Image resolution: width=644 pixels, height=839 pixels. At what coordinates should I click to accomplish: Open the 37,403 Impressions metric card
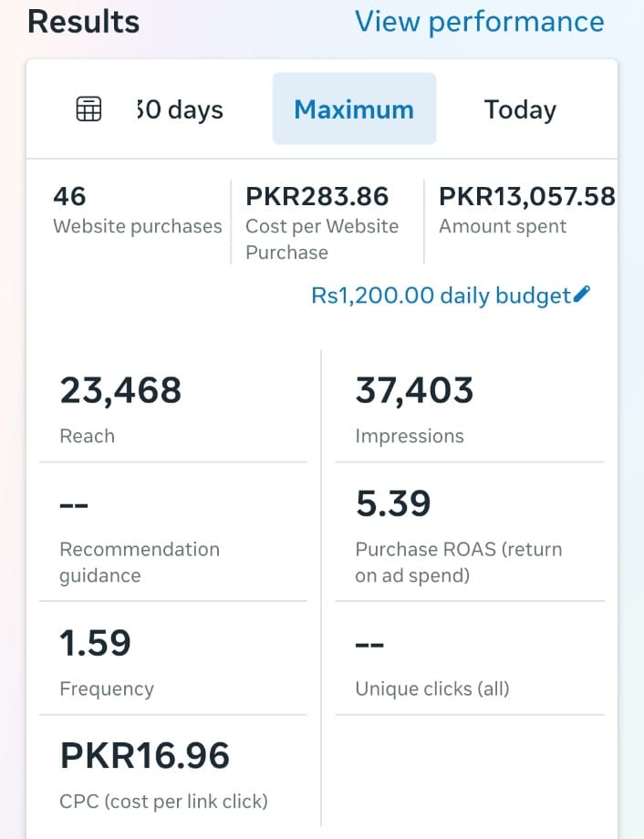pos(469,409)
